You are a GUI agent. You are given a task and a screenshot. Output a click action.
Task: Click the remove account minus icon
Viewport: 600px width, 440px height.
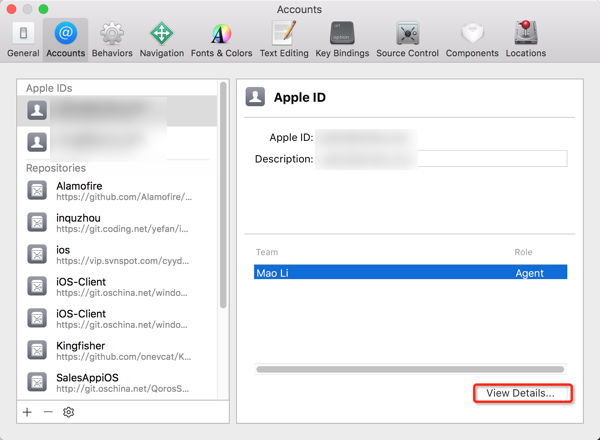(x=48, y=412)
